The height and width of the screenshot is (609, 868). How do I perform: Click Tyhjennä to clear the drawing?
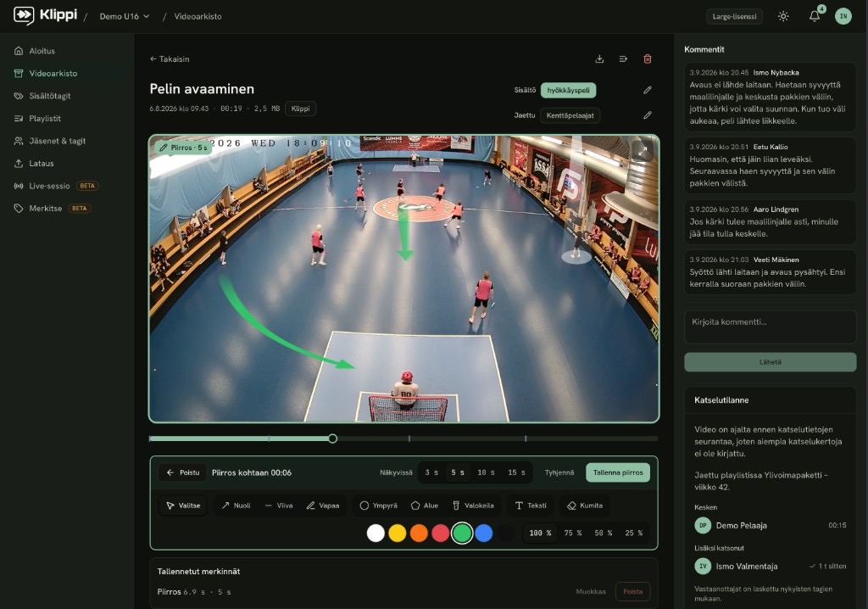coord(559,472)
